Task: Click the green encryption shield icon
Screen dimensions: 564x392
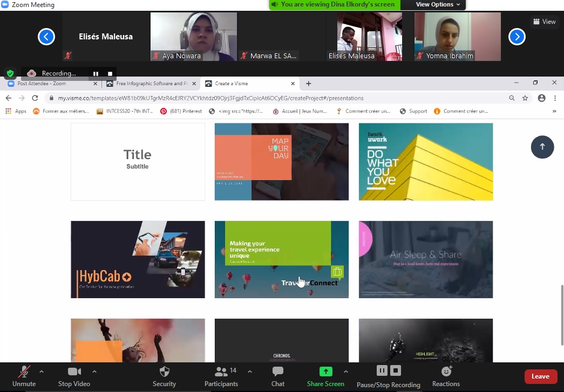Action: pos(10,73)
